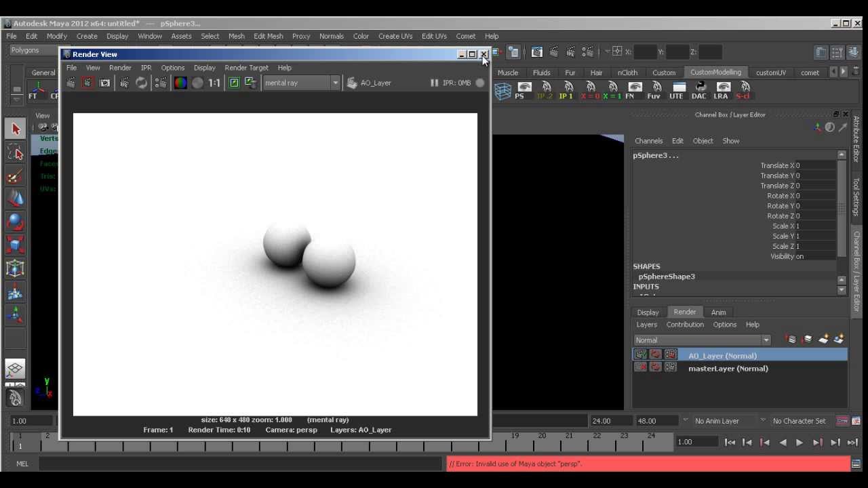Switch to the CustomModelling shelf tab
Viewport: 868px width, 488px height.
[x=715, y=72]
